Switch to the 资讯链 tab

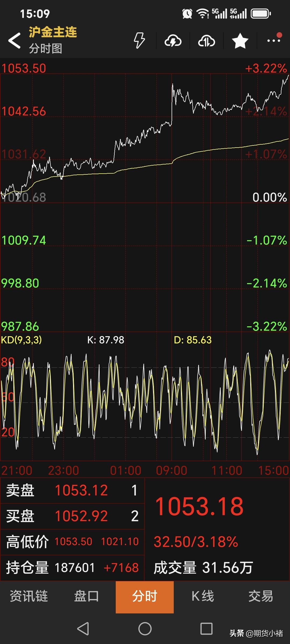point(29,596)
